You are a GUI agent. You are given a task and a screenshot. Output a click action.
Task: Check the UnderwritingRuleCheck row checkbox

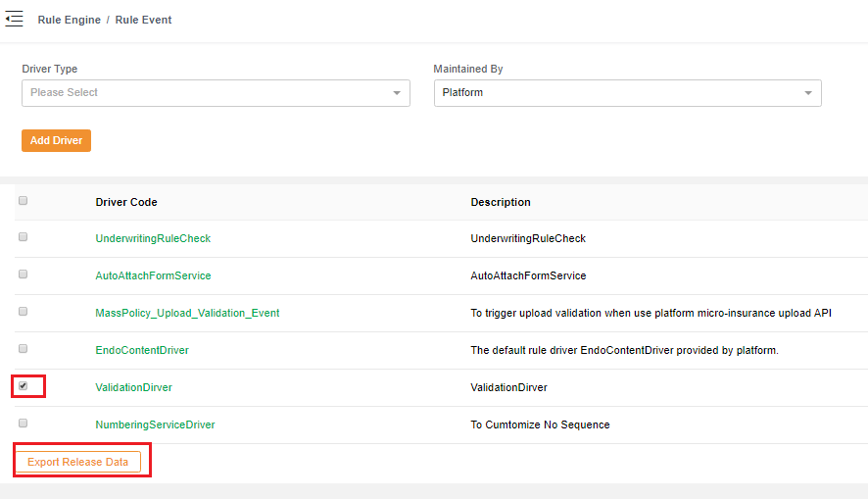[x=23, y=237]
